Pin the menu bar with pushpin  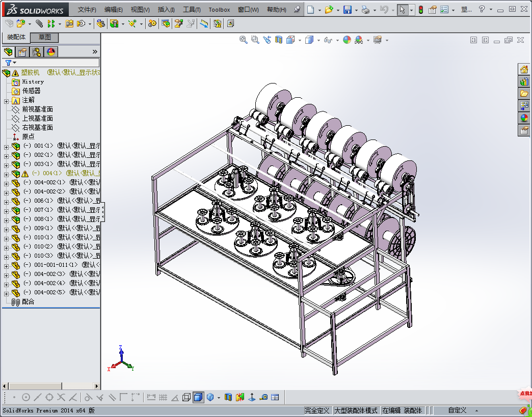coord(297,10)
